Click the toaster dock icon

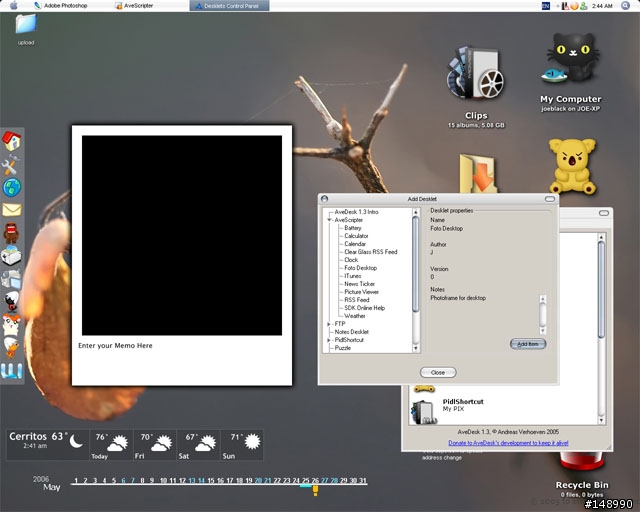point(11,256)
